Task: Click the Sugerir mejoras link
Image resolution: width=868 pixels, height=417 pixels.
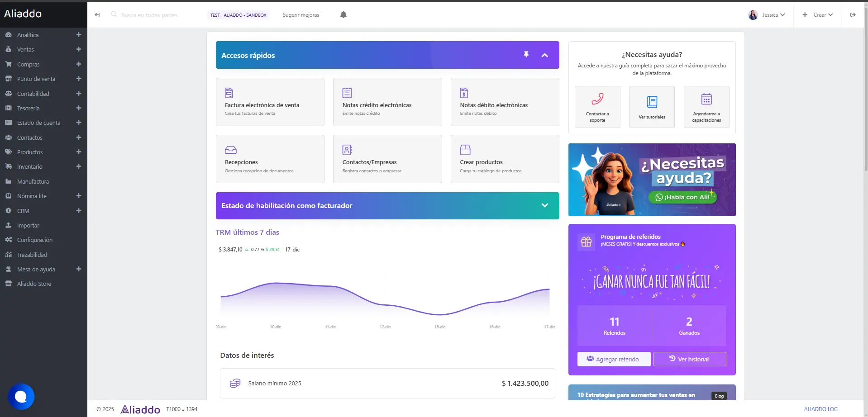Action: [301, 15]
